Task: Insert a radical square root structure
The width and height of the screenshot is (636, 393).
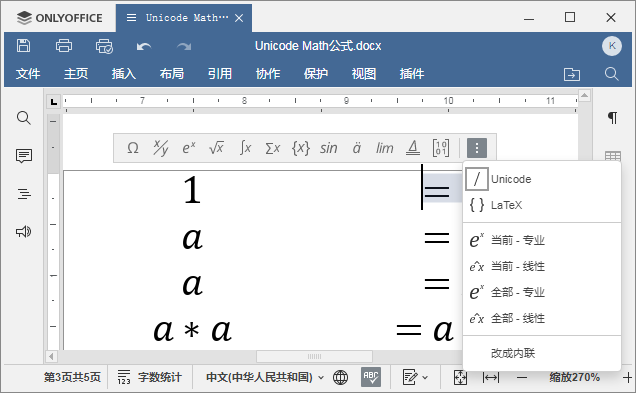Action: (x=216, y=148)
